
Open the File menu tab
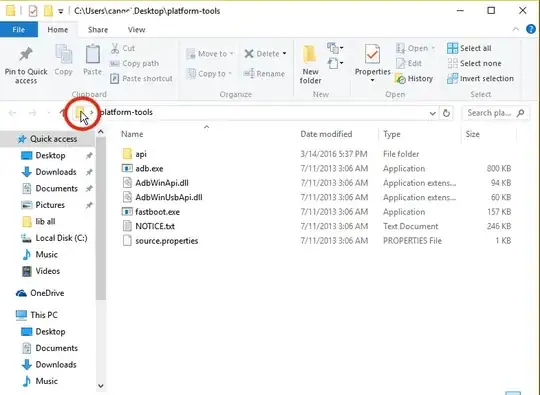coord(19,30)
